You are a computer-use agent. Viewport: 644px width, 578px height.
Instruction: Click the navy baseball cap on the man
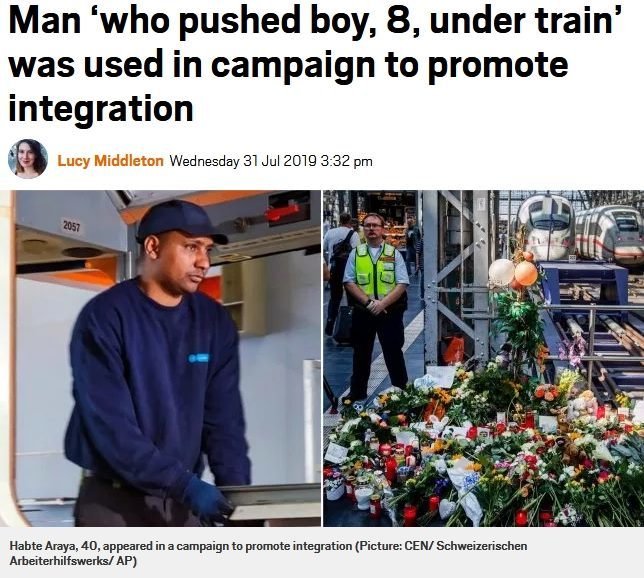[180, 222]
